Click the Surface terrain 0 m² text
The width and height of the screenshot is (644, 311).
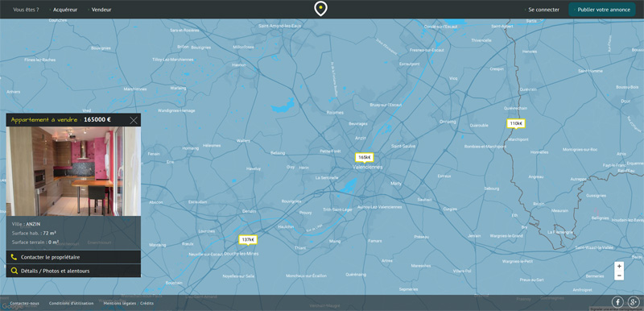point(35,242)
